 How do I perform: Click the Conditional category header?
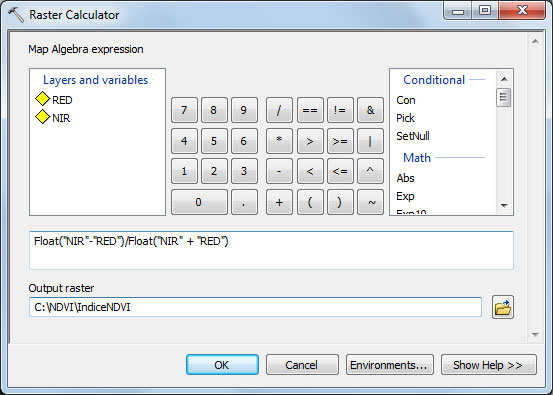[434, 80]
